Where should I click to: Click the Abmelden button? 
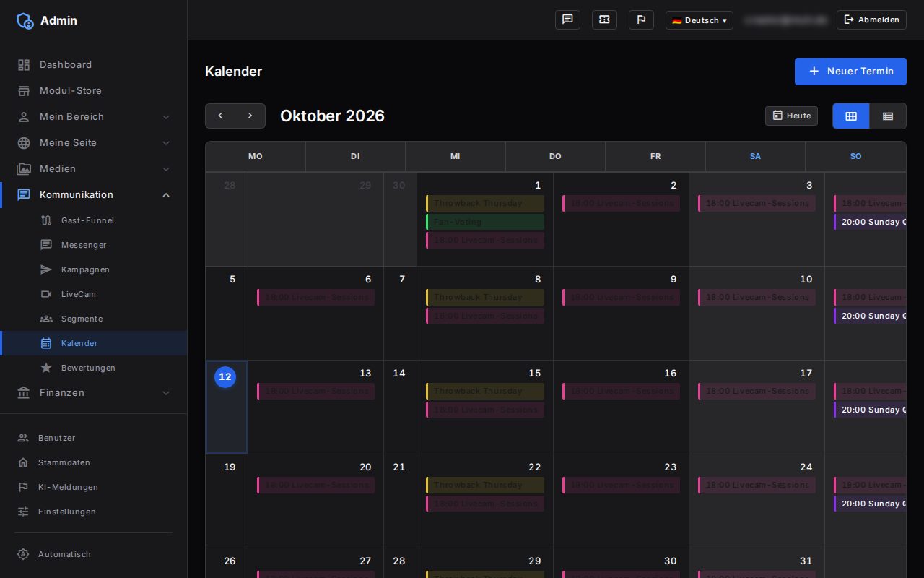point(871,20)
